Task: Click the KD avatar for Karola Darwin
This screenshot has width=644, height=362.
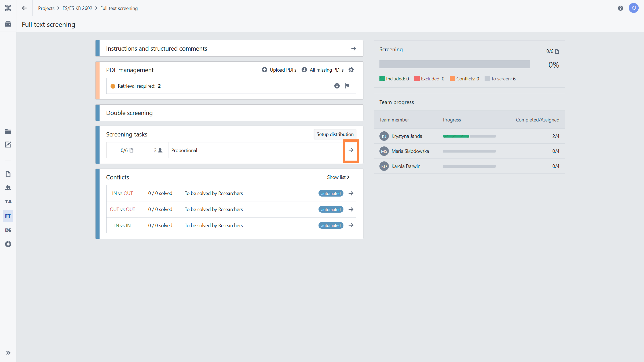Action: pyautogui.click(x=384, y=166)
